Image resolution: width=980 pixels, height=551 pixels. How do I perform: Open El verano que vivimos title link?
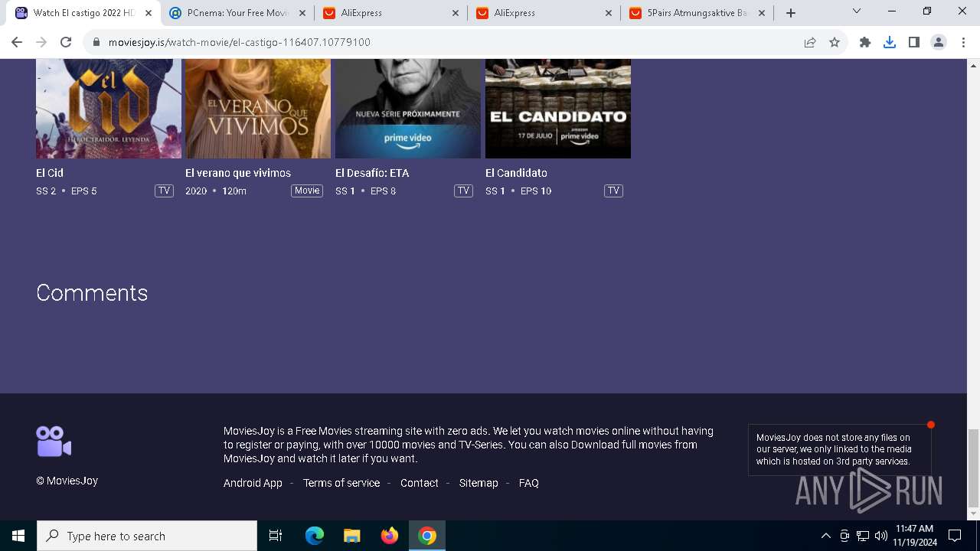pyautogui.click(x=238, y=173)
